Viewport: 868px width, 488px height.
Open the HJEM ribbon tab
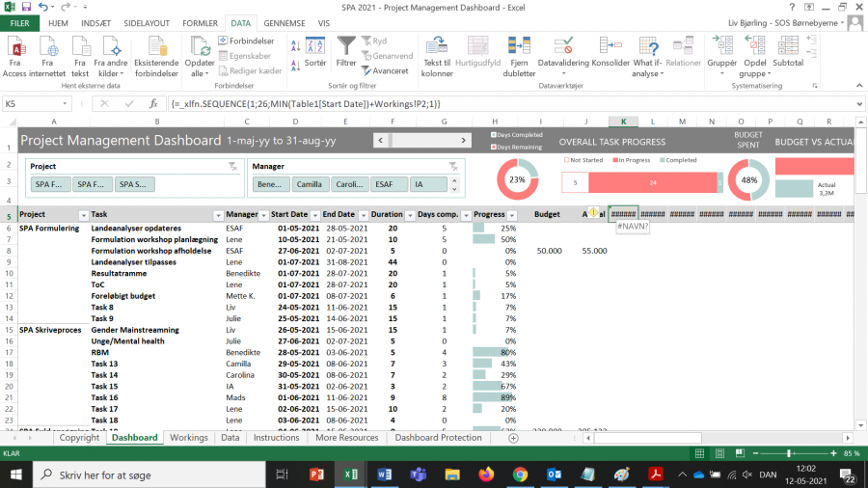click(58, 23)
